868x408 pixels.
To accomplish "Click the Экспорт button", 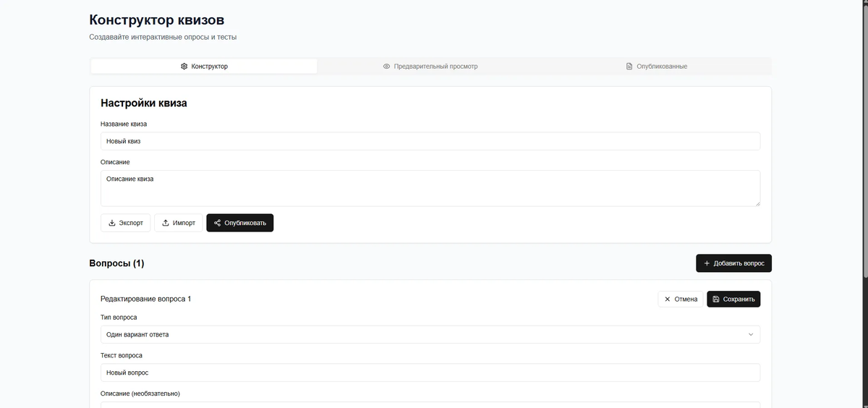I will [126, 223].
